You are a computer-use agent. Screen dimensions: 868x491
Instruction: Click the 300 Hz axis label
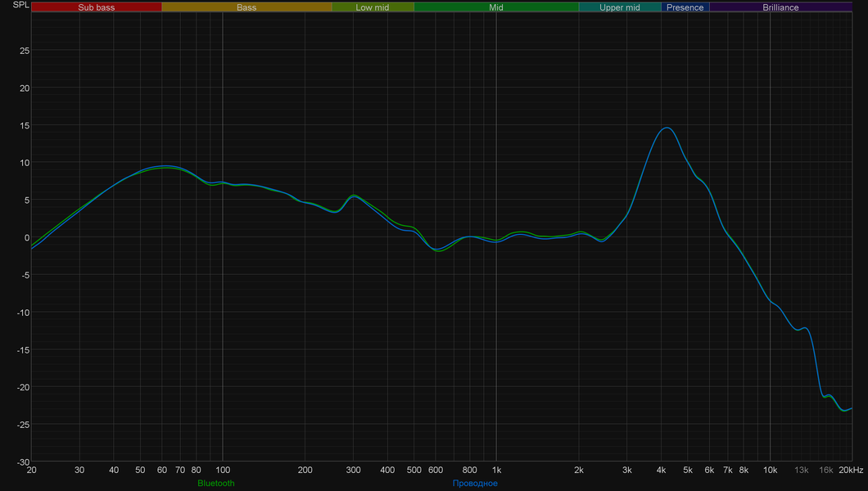point(353,470)
